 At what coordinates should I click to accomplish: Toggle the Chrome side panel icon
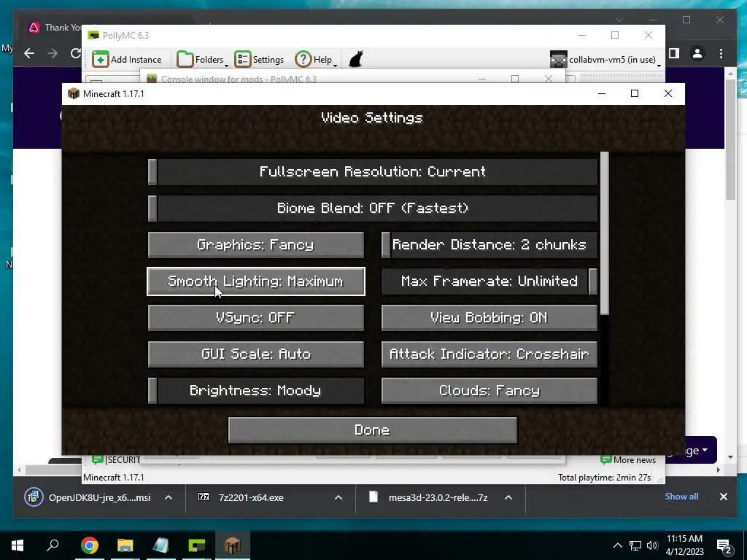tap(673, 53)
